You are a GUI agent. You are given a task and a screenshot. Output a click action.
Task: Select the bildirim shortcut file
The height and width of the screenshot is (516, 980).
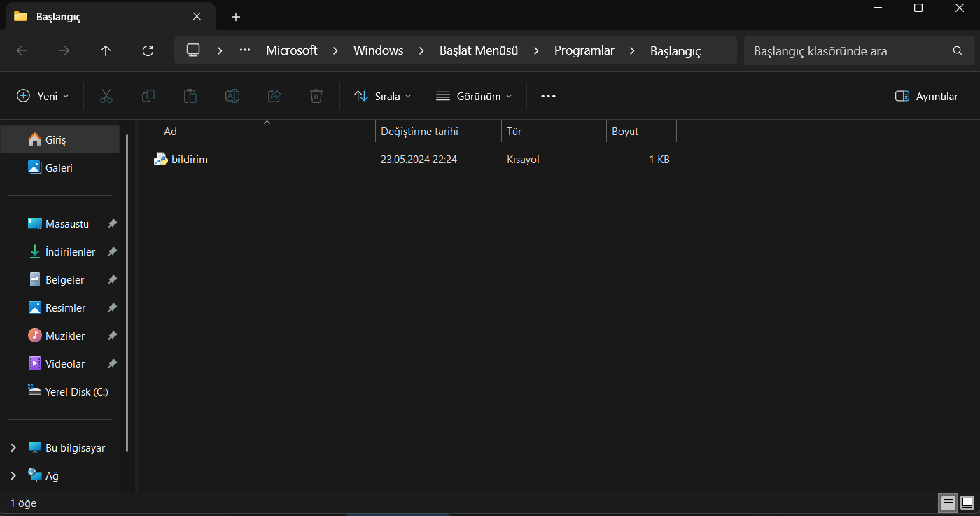tap(189, 160)
